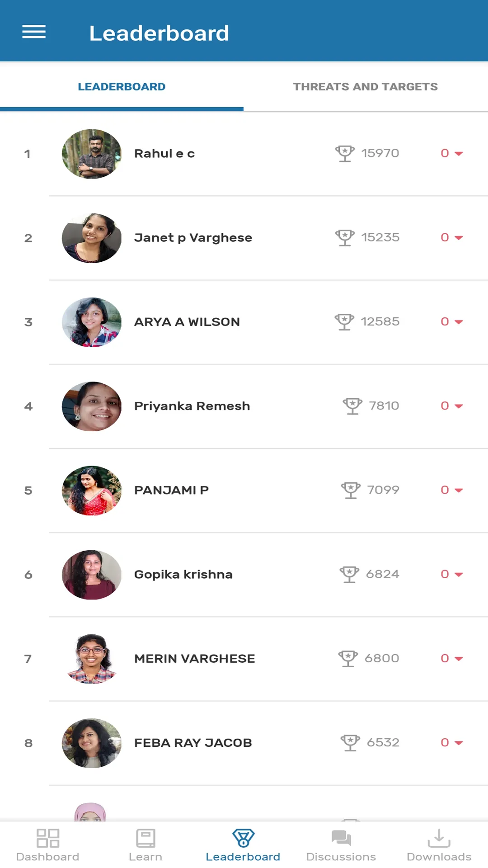
Task: Tap the Leaderboard medal icon
Action: click(x=243, y=838)
